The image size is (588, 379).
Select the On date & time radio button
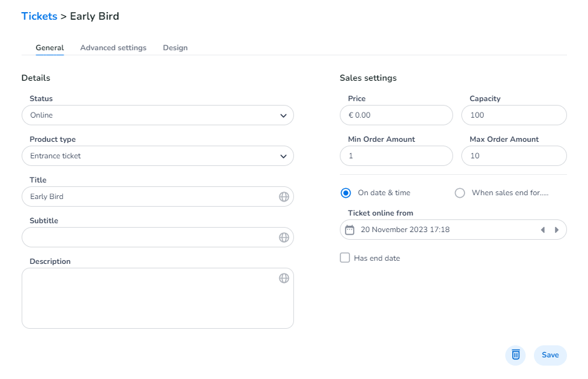coord(346,193)
